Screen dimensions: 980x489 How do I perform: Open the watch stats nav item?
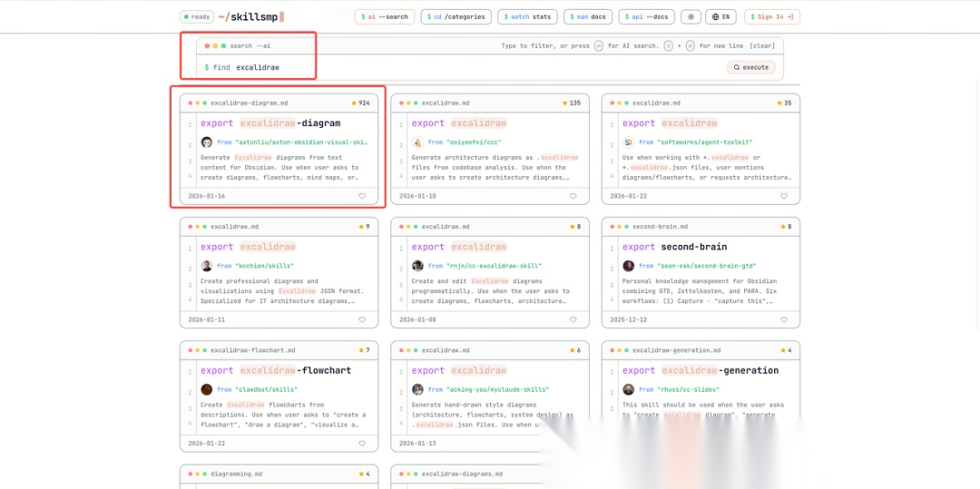click(527, 17)
